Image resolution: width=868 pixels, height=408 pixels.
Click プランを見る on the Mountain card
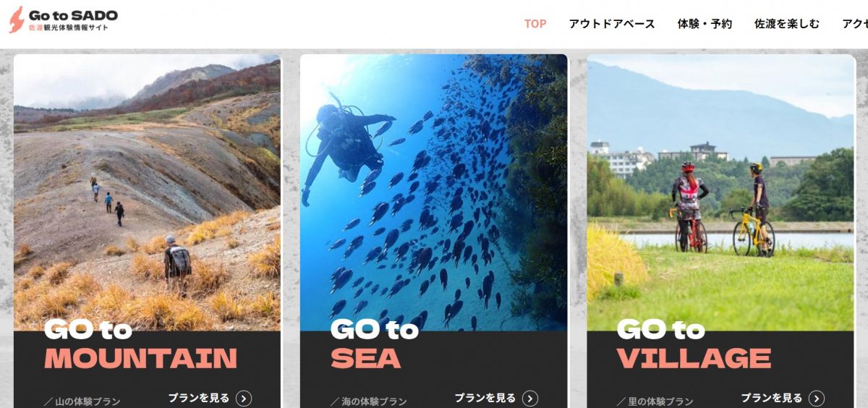pos(199,398)
